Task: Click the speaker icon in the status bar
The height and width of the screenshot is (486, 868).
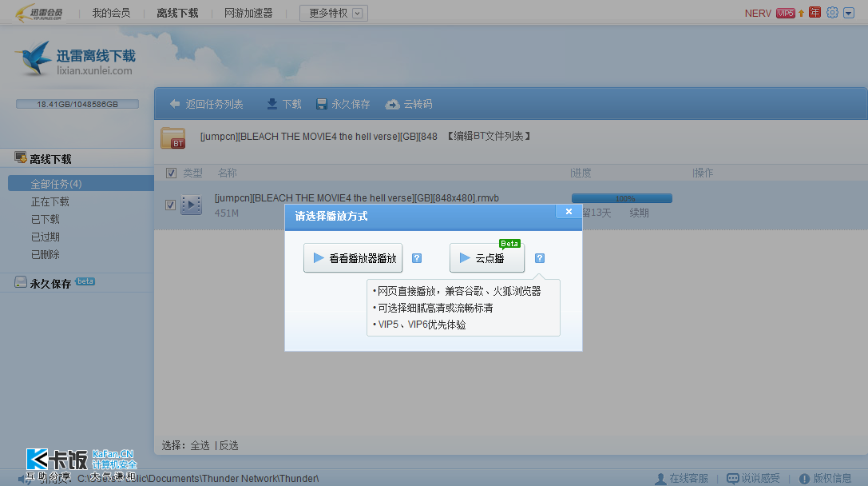Action: click(x=25, y=478)
